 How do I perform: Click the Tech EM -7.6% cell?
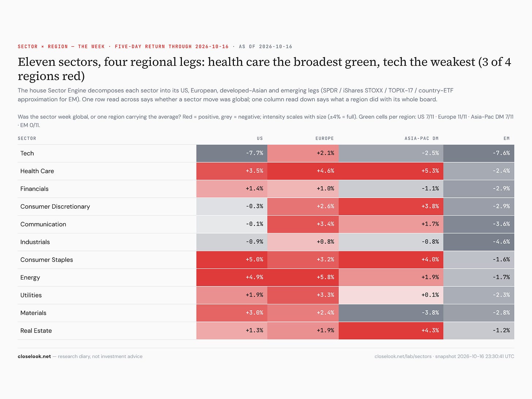point(479,153)
